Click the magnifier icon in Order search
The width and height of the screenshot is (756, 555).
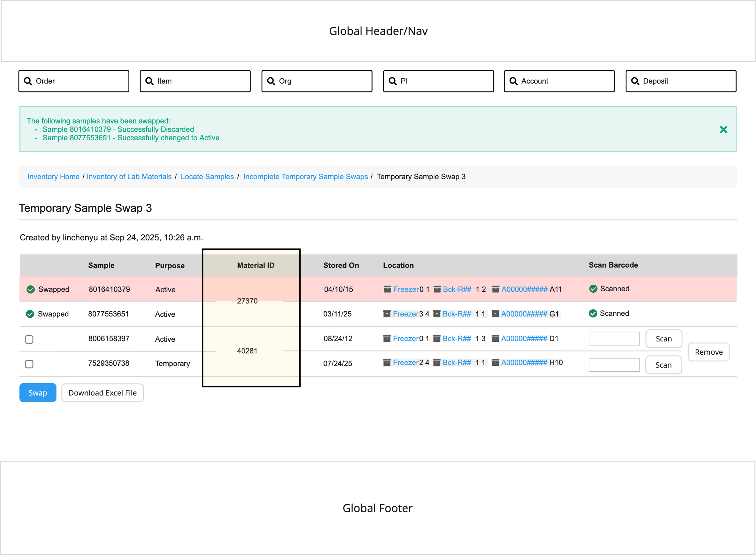pyautogui.click(x=28, y=81)
